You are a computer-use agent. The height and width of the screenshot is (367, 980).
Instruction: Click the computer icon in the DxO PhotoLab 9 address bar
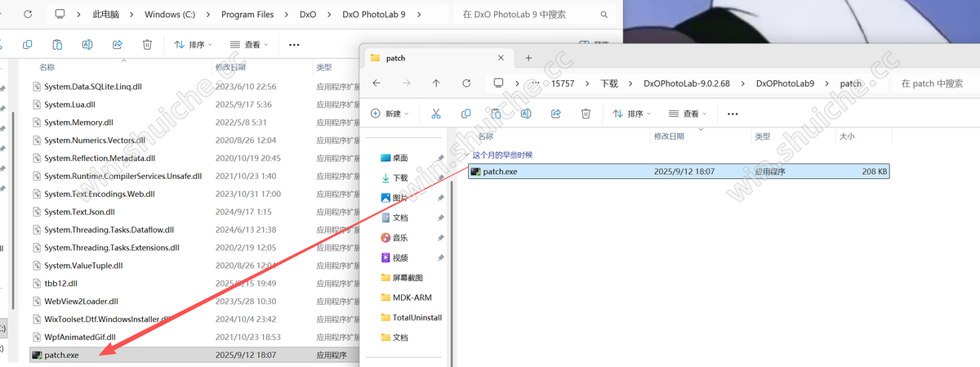point(60,15)
